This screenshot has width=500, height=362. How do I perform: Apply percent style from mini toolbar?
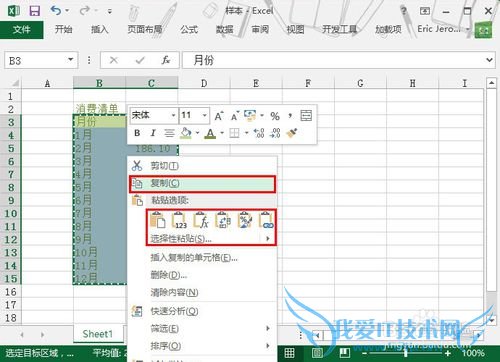click(x=275, y=116)
